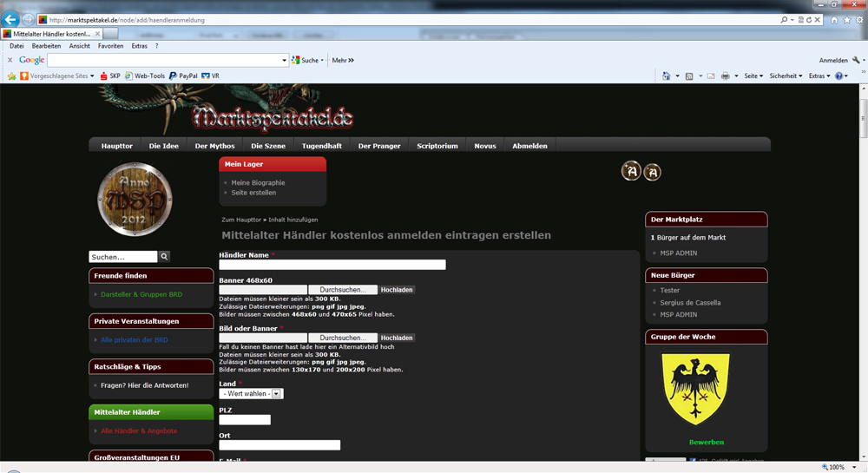Click the green Bewerben link
868x473 pixels.
706,442
